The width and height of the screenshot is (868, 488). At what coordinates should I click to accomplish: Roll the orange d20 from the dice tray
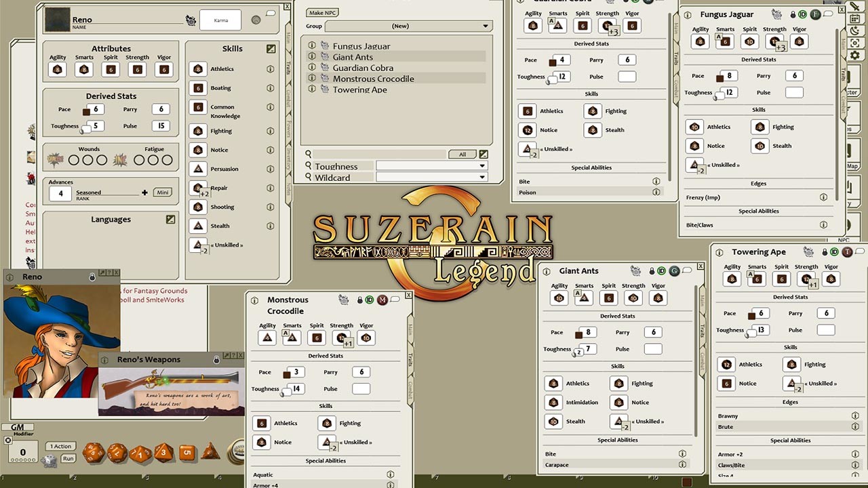point(93,452)
